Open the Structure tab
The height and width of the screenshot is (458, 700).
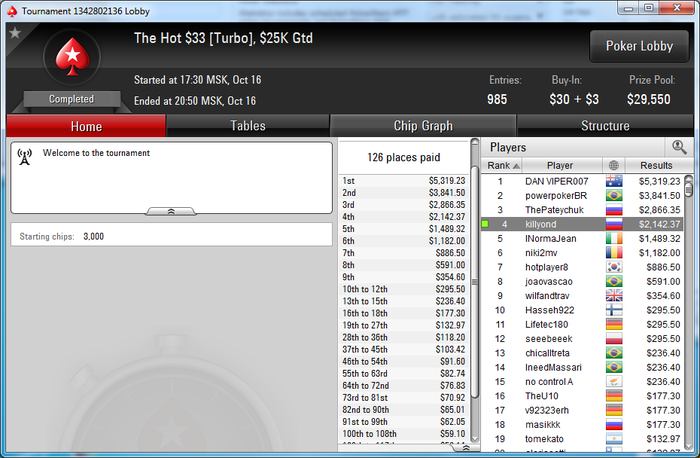point(605,126)
